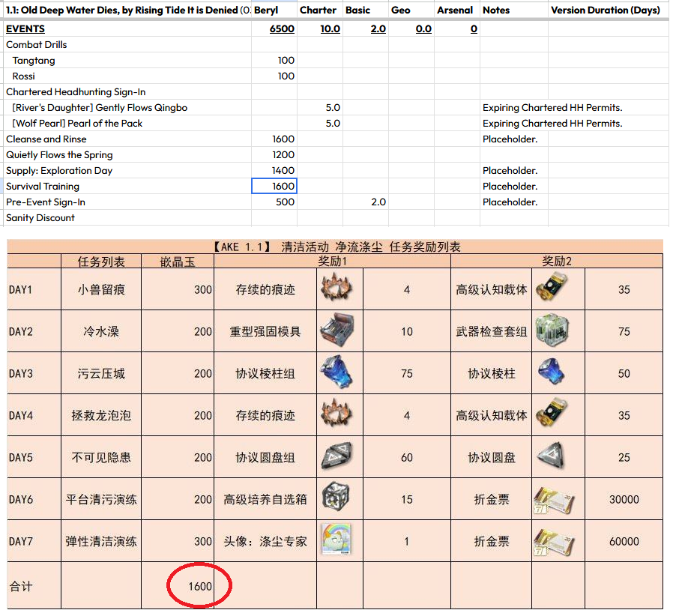Viewport: 676px width, 616px height.
Task: Select the Pre-Event Sign-In Basic 2.0 cell
Action: pyautogui.click(x=366, y=202)
